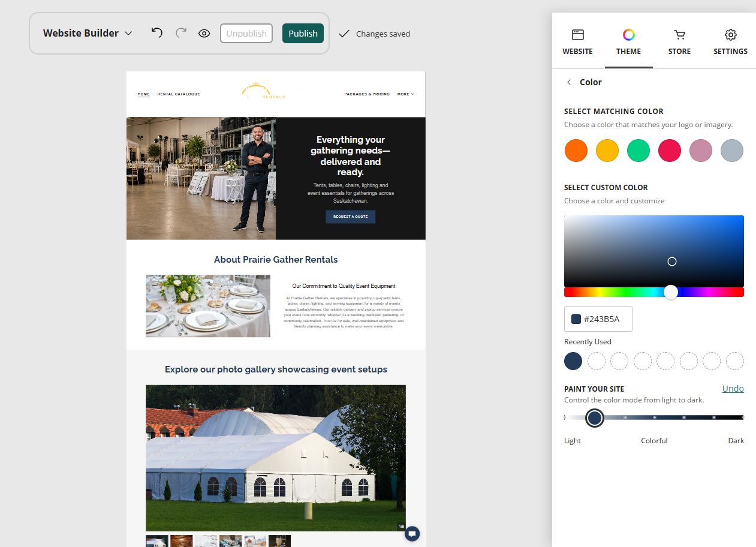Toggle the preview eye icon

(204, 34)
